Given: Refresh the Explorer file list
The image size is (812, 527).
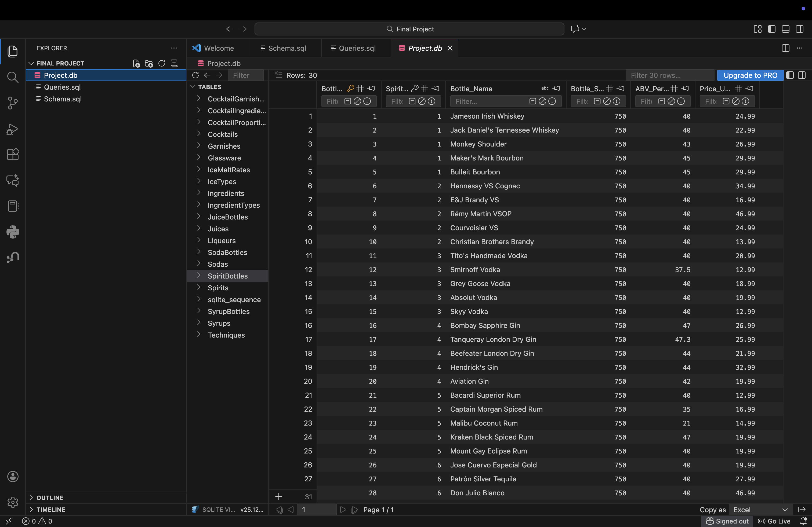Looking at the screenshot, I should tap(162, 63).
